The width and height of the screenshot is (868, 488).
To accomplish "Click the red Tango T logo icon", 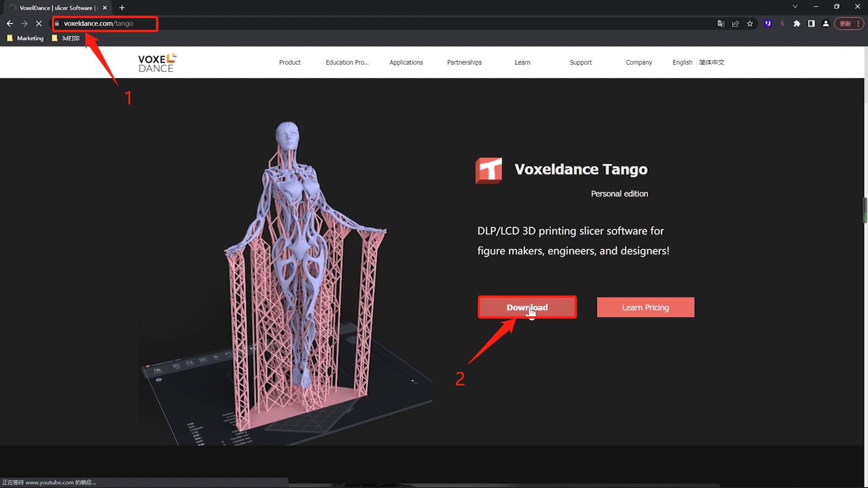I will [x=489, y=170].
